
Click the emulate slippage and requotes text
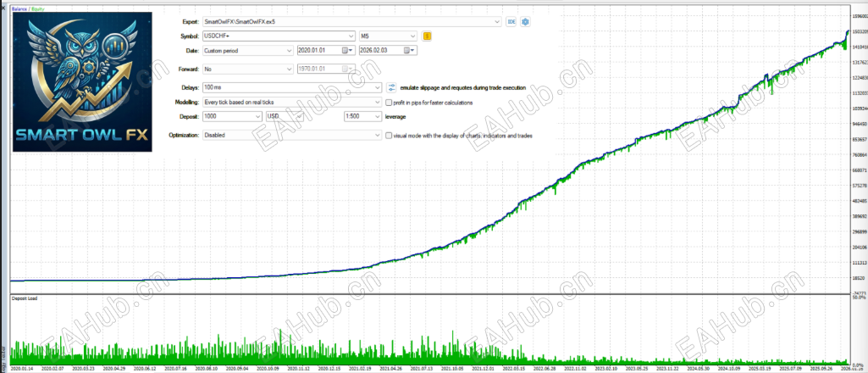[462, 87]
